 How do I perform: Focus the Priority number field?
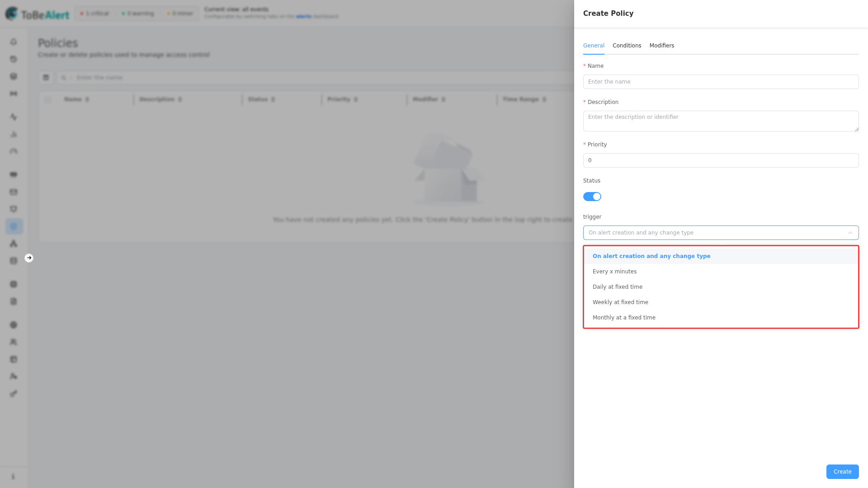(x=721, y=160)
